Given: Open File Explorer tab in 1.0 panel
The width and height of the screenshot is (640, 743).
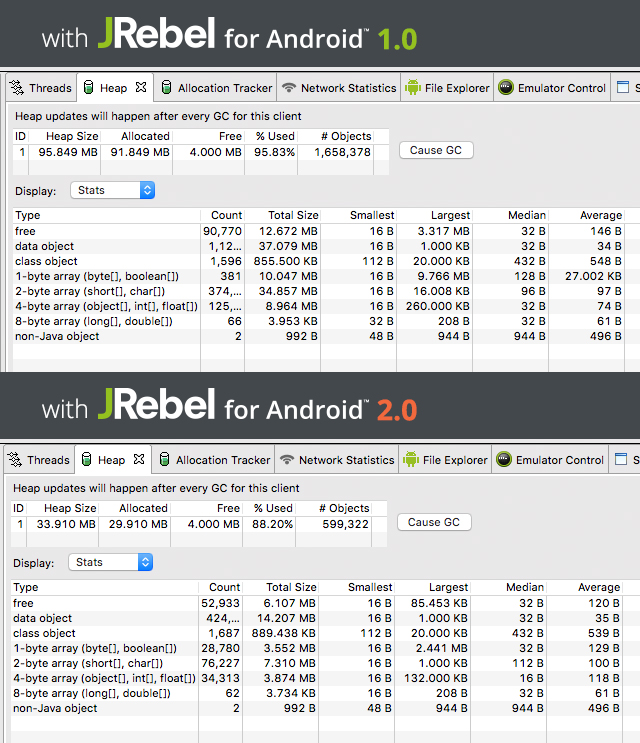Looking at the screenshot, I should [448, 88].
